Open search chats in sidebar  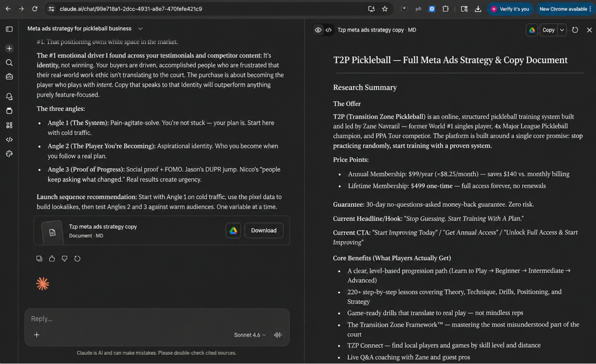click(9, 63)
